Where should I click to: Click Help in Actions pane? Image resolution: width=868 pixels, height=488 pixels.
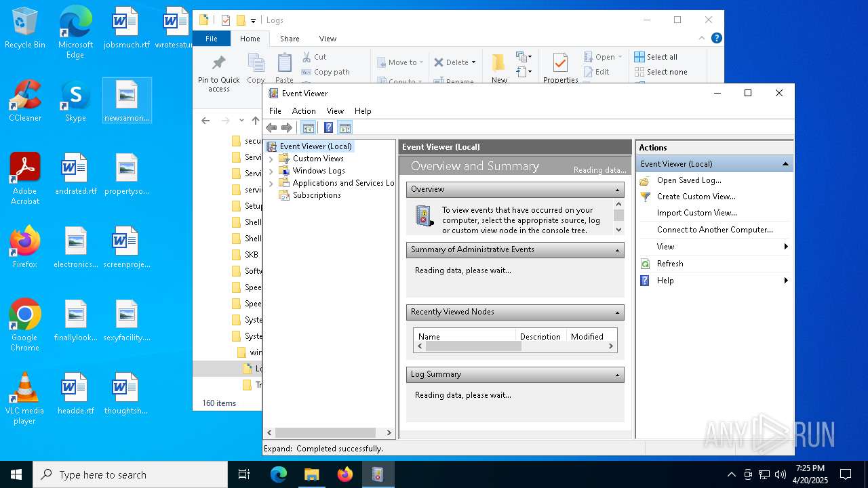point(665,281)
